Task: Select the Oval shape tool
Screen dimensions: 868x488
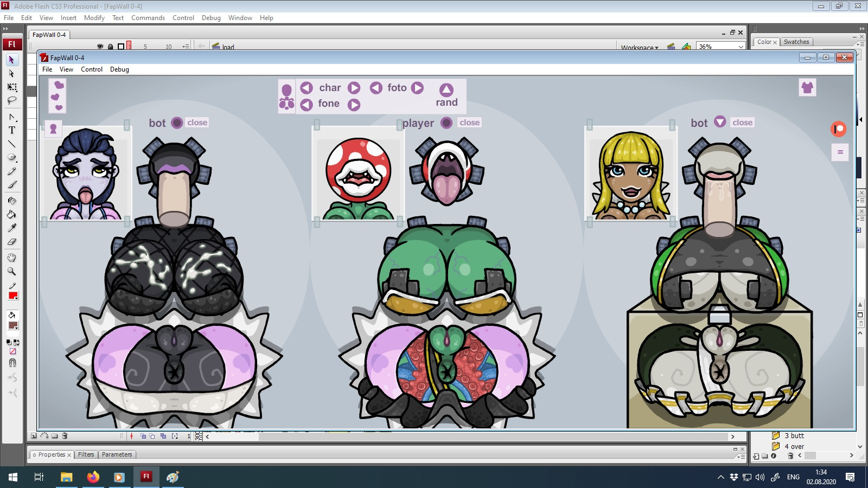Action: click(x=11, y=157)
